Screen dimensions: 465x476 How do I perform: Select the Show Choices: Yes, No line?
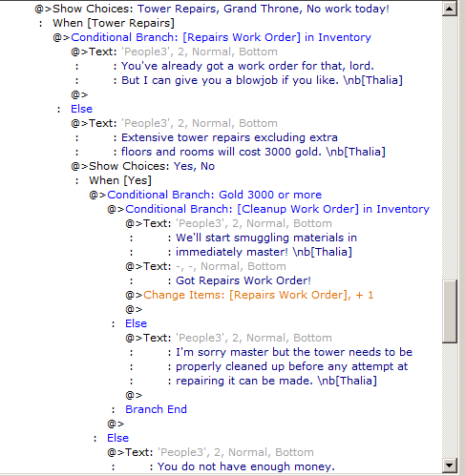click(x=143, y=166)
